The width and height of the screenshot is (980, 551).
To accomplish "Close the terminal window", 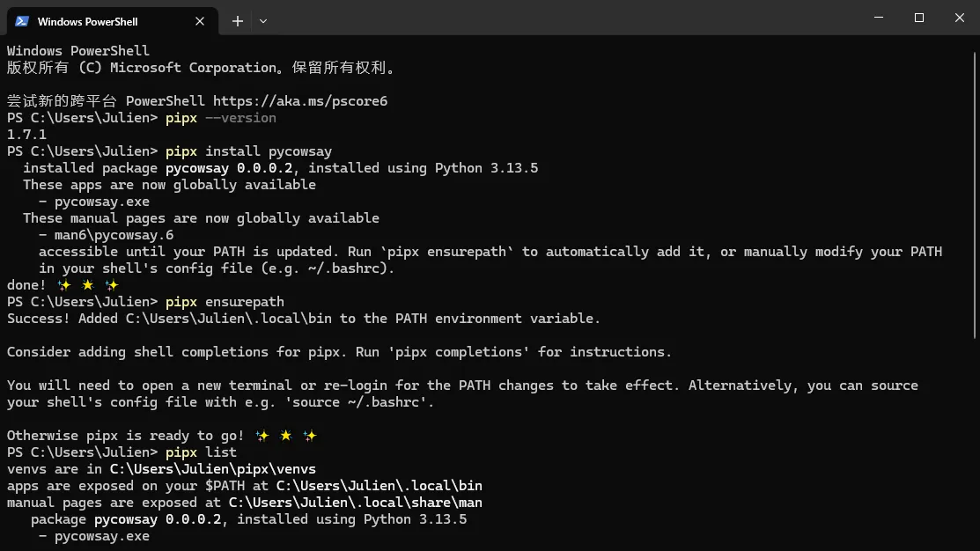I will tap(960, 18).
